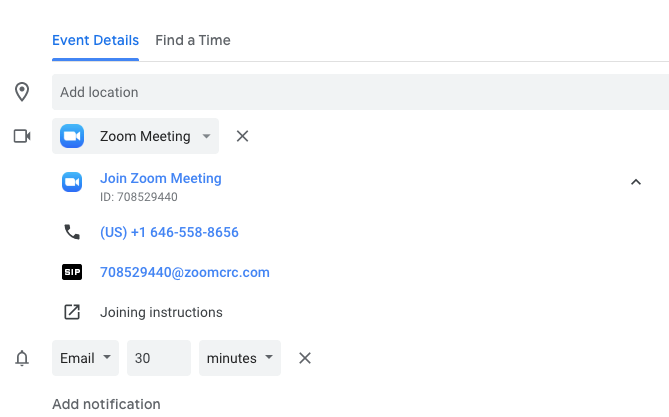The height and width of the screenshot is (417, 669).
Task: Click the video camera conferencing icon
Action: (22, 136)
